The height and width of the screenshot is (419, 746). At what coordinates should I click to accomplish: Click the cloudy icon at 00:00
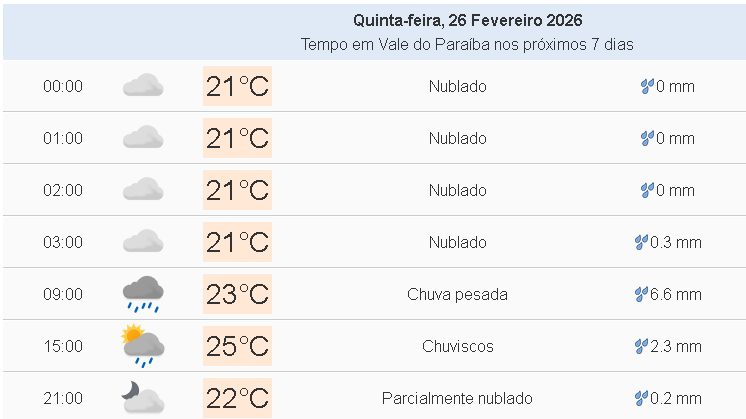click(143, 86)
